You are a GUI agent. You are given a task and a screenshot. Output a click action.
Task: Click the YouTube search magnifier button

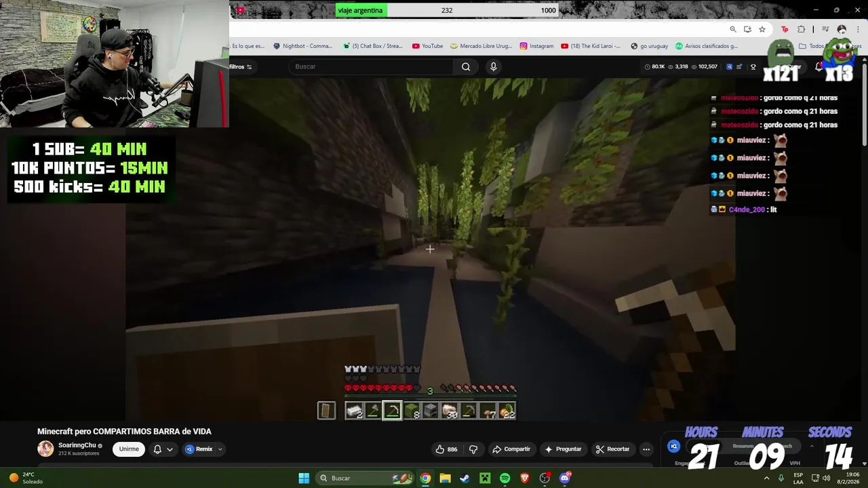(x=466, y=66)
